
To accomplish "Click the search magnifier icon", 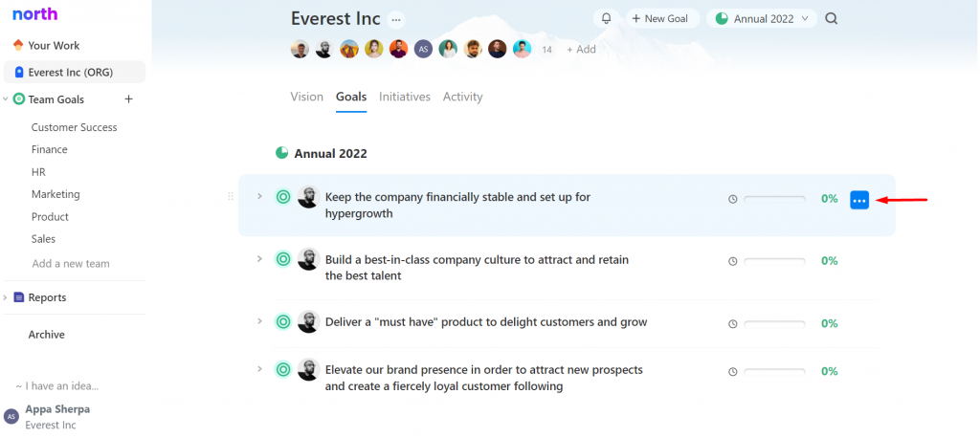I will (x=832, y=19).
